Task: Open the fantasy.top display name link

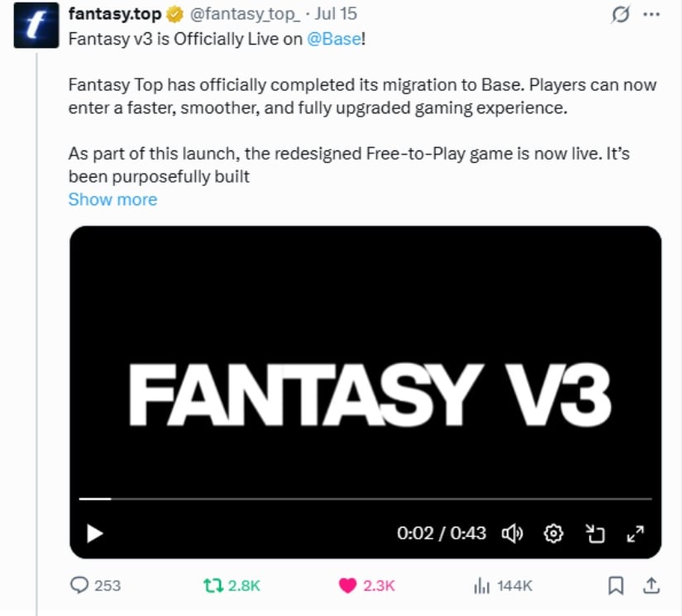Action: tap(114, 14)
